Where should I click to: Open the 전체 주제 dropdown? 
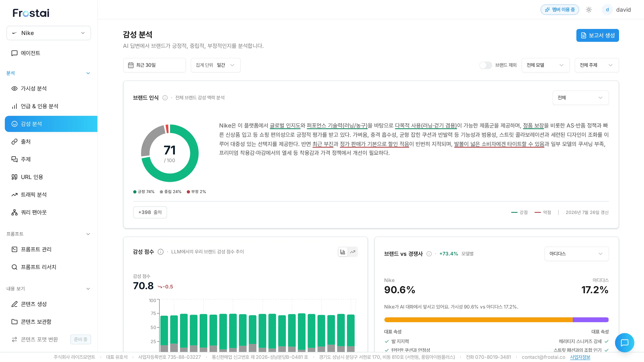tap(597, 65)
